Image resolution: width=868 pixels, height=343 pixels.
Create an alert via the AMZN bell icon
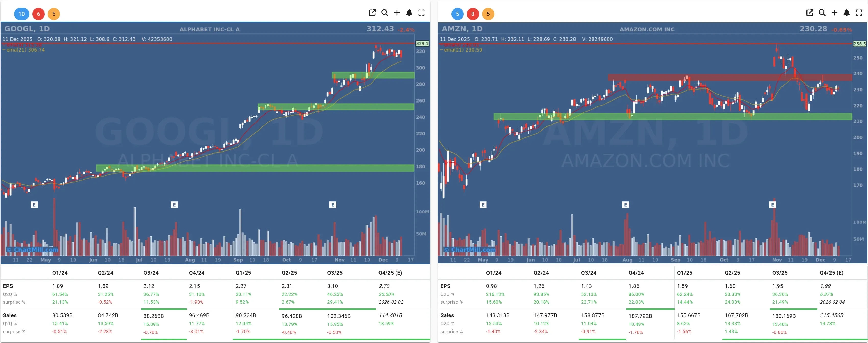click(x=847, y=13)
